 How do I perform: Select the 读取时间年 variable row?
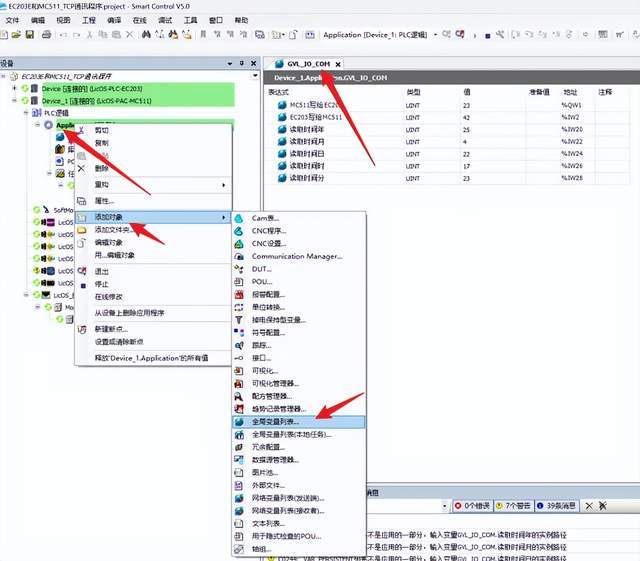(x=312, y=129)
